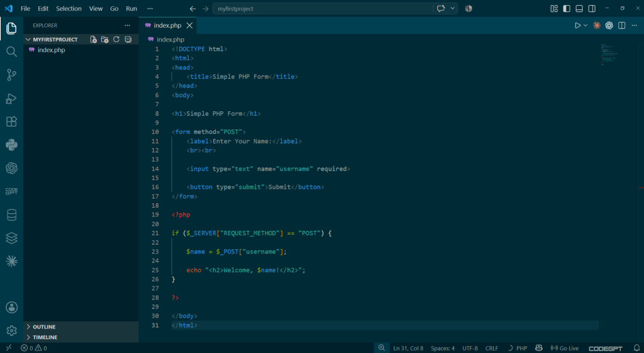This screenshot has height=353, width=644.
Task: Go back with the left arrow
Action: (192, 8)
